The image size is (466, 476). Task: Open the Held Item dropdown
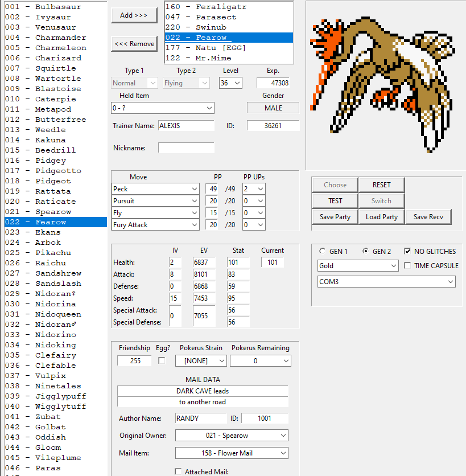162,108
